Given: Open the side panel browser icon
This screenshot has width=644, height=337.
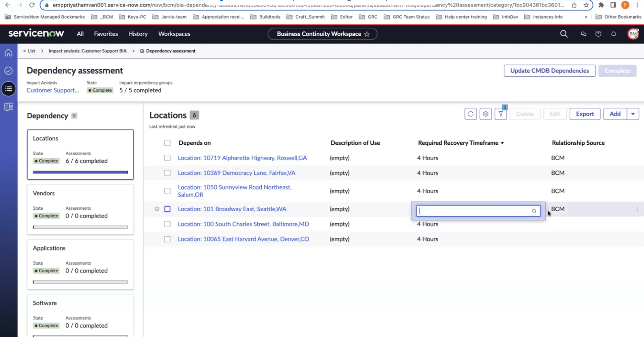Looking at the screenshot, I should pyautogui.click(x=613, y=5).
